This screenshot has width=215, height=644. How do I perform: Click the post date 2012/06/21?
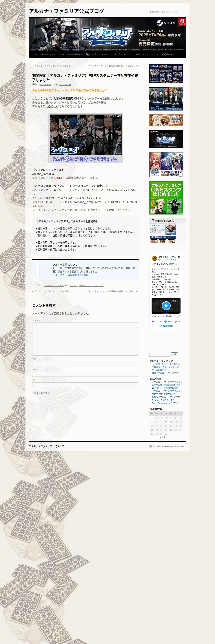point(45,84)
